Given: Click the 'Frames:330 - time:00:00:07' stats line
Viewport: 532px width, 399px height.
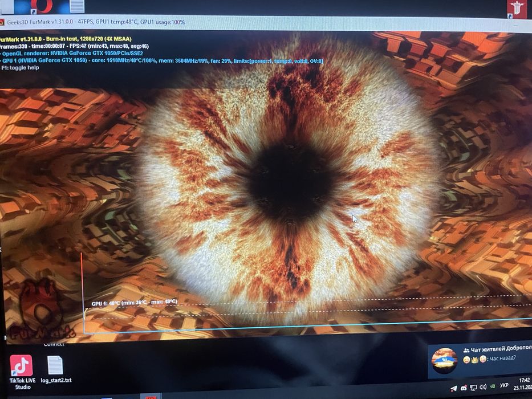Looking at the screenshot, I should click(x=74, y=46).
